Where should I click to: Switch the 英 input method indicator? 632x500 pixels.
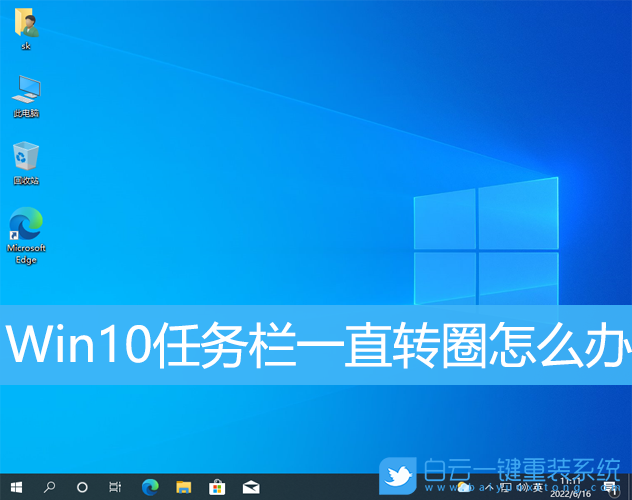coord(538,488)
